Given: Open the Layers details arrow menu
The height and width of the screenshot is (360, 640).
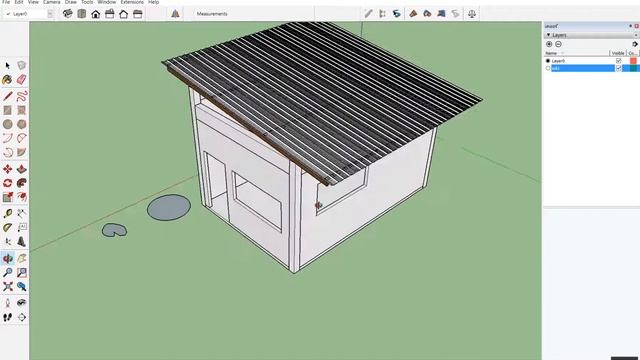Looking at the screenshot, I should pos(635,44).
